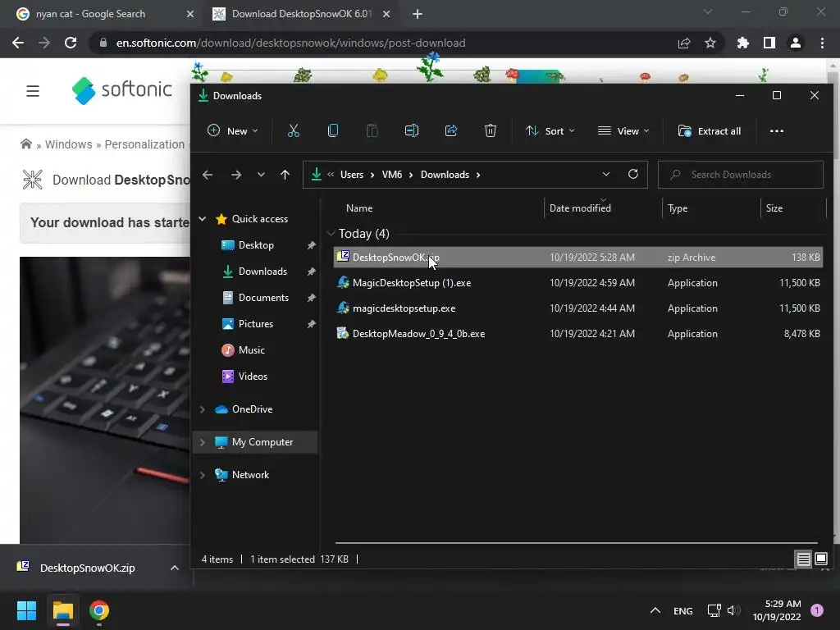Image resolution: width=840 pixels, height=630 pixels.
Task: Switch to large thumbnails view icon in status bar
Action: tap(820, 559)
